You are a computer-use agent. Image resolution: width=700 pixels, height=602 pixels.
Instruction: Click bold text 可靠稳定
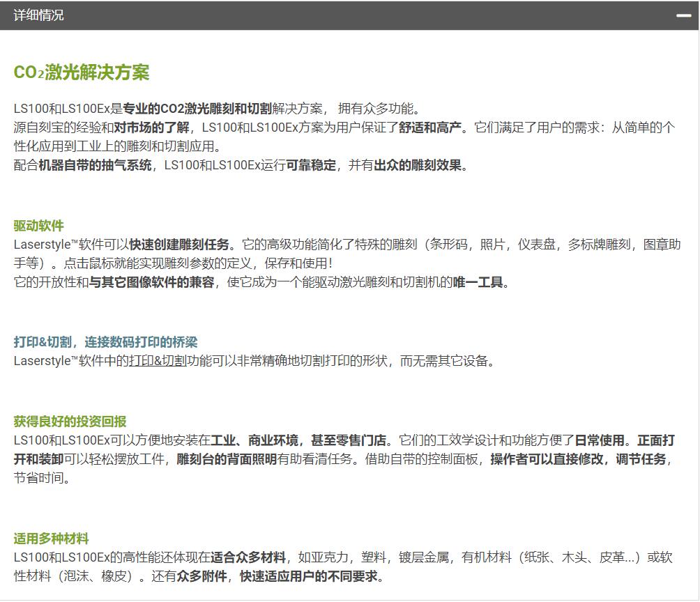(311, 165)
